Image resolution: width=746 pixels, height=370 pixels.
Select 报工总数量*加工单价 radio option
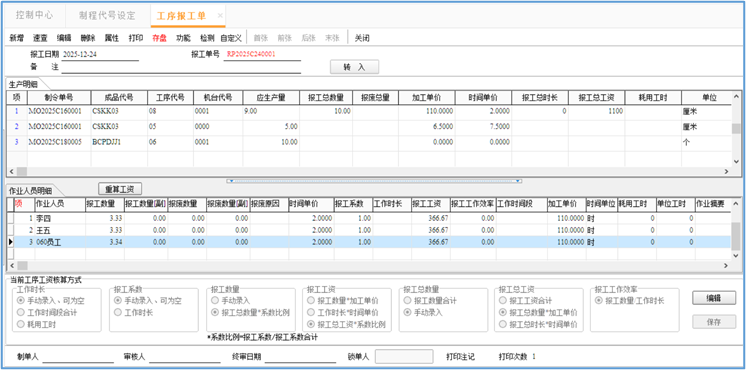coord(539,313)
